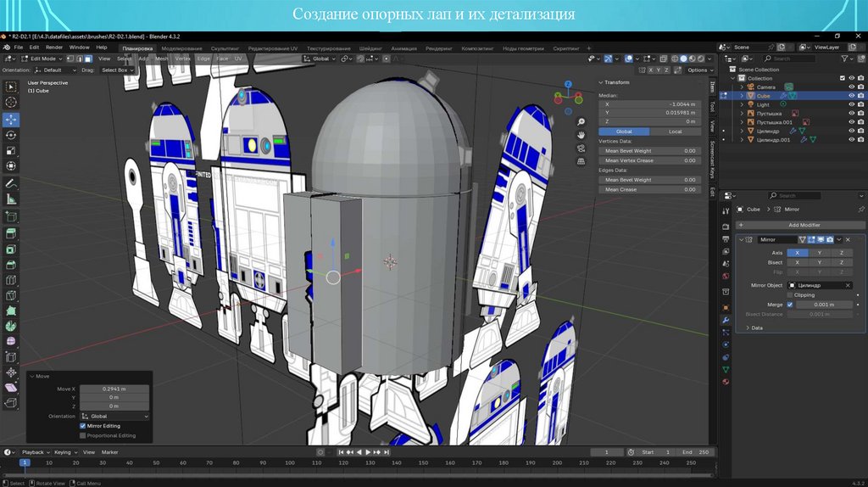Viewport: 868px width, 487px height.
Task: Click the Move X value field
Action: [x=114, y=389]
